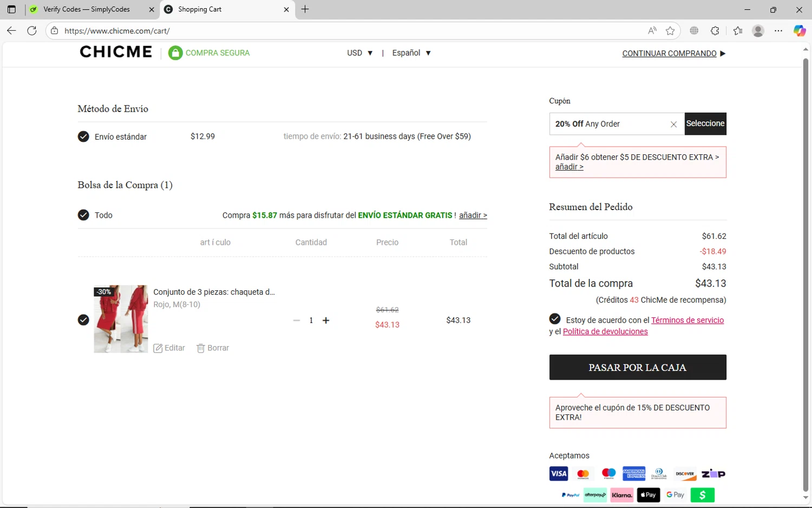
Task: Open Favorites list icon in toolbar
Action: [x=738, y=31]
